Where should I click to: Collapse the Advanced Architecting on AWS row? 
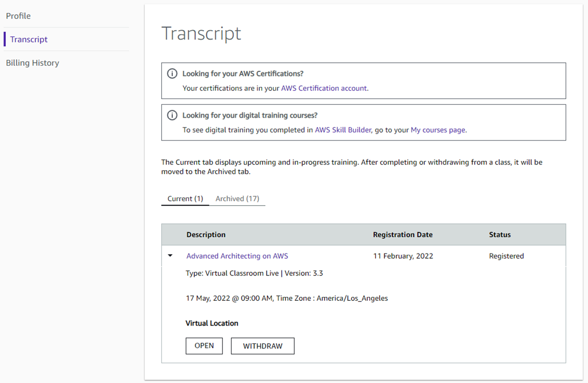click(x=170, y=256)
